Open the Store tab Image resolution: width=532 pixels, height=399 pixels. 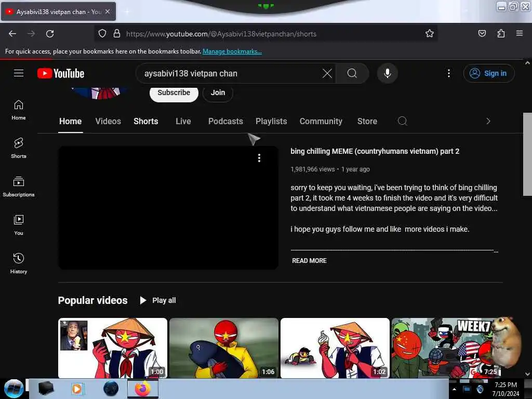[x=367, y=121]
